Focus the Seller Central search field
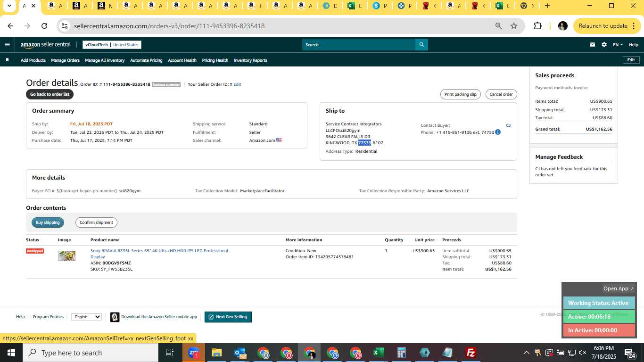 click(358, 45)
